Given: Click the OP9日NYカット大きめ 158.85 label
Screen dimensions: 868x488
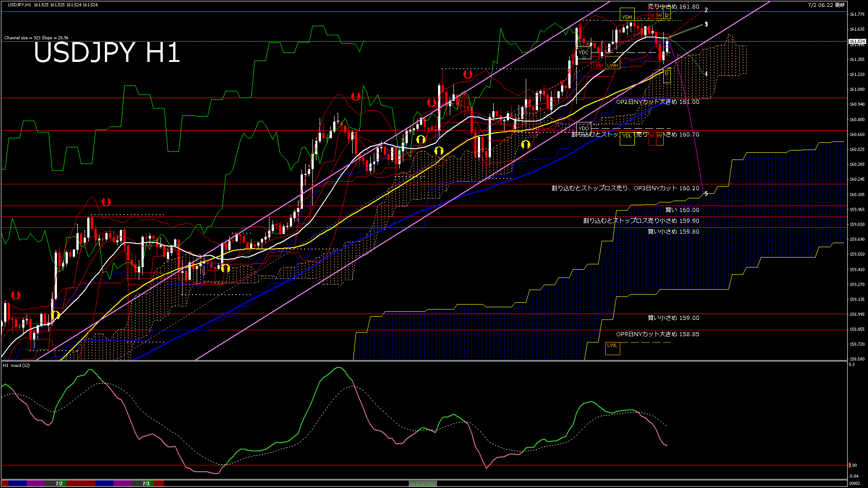Looking at the screenshot, I should click(x=657, y=334).
